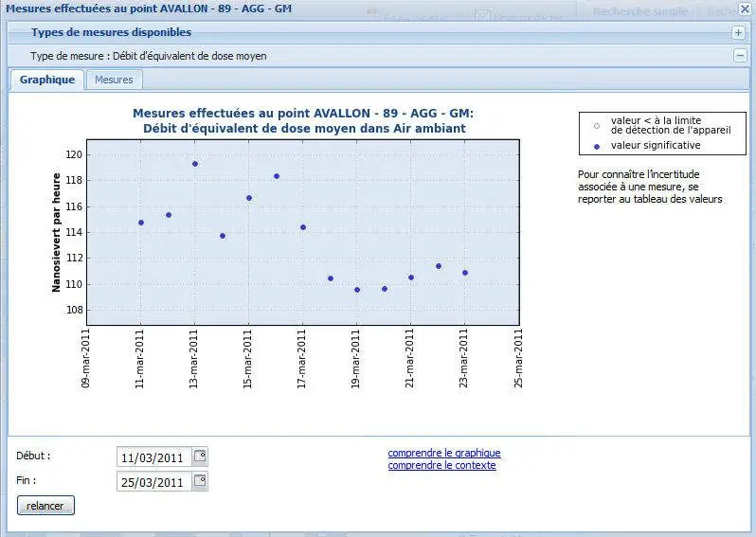
Task: Click the Pour connaître l'incertitude note
Action: [650, 187]
